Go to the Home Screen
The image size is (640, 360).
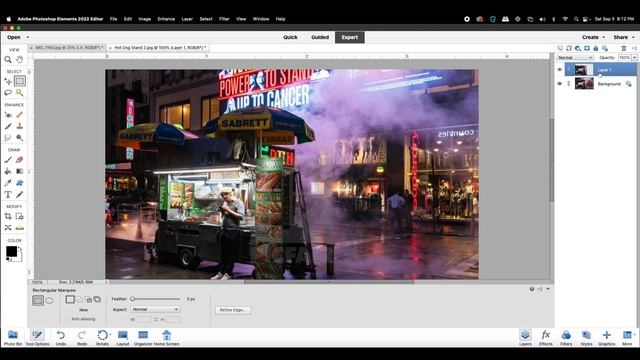point(167,338)
